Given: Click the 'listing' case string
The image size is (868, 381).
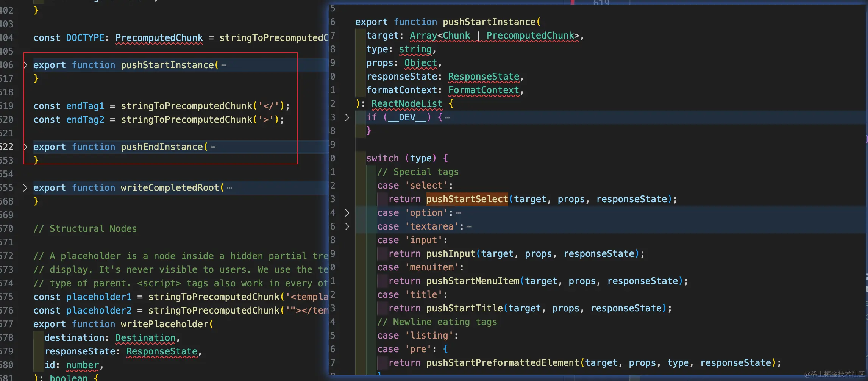Looking at the screenshot, I should click(429, 336).
